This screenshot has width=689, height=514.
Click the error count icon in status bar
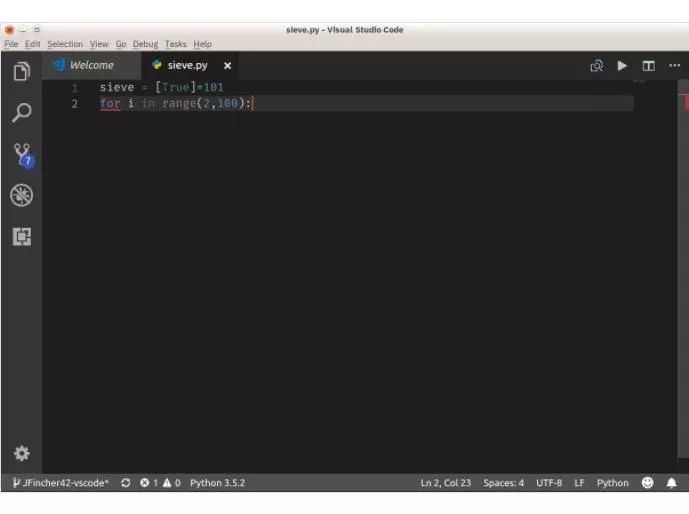[x=144, y=483]
